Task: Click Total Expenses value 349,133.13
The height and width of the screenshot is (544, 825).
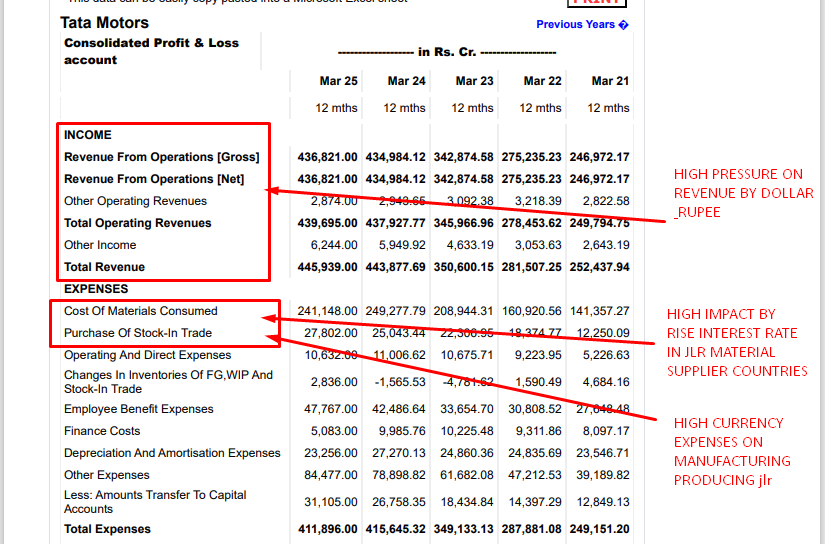Action: click(464, 529)
